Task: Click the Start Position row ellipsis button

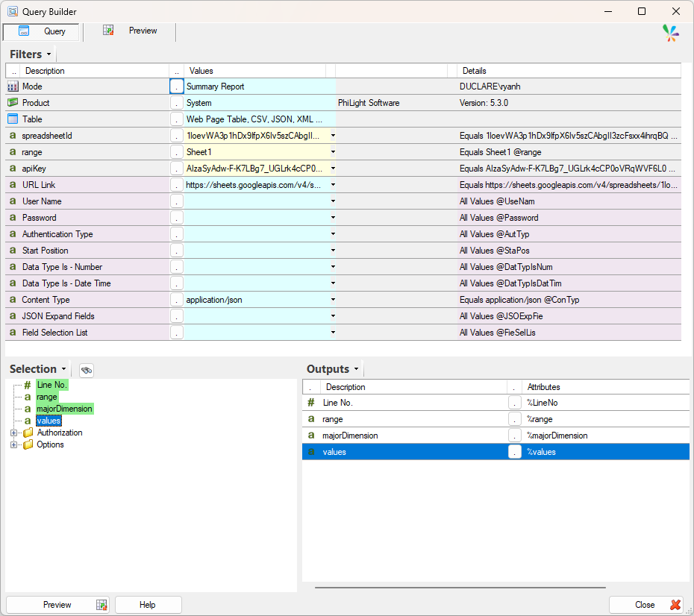Action: 177,251
